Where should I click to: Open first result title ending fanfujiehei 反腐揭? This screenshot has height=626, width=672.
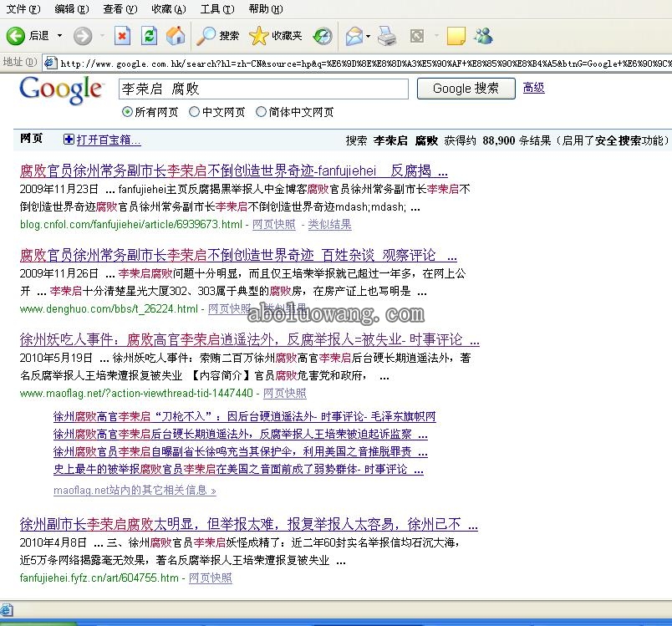[233, 171]
